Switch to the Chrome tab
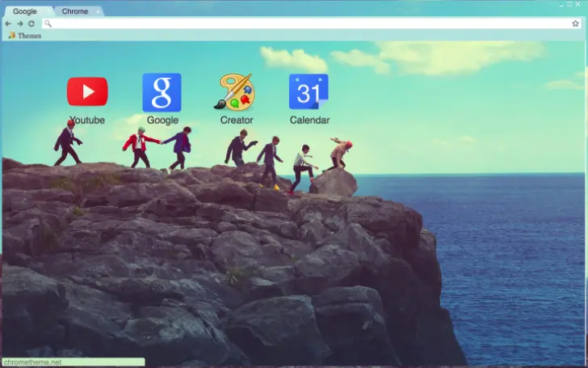588x368 pixels. pyautogui.click(x=75, y=11)
